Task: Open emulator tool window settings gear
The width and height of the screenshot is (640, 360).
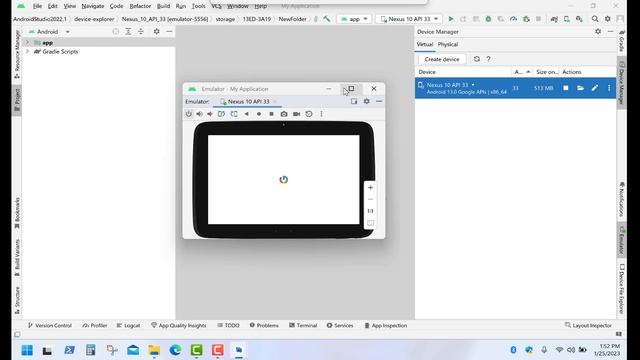Action: click(367, 101)
